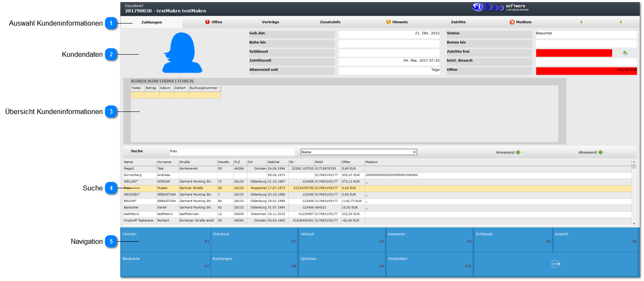Click the red X icon on the Medium tab
The width and height of the screenshot is (644, 281).
pos(512,22)
